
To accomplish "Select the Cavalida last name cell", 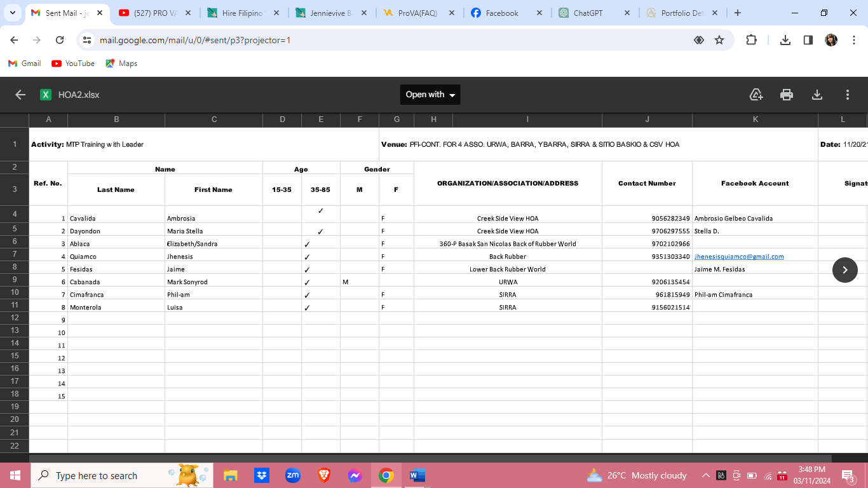I will coord(116,214).
